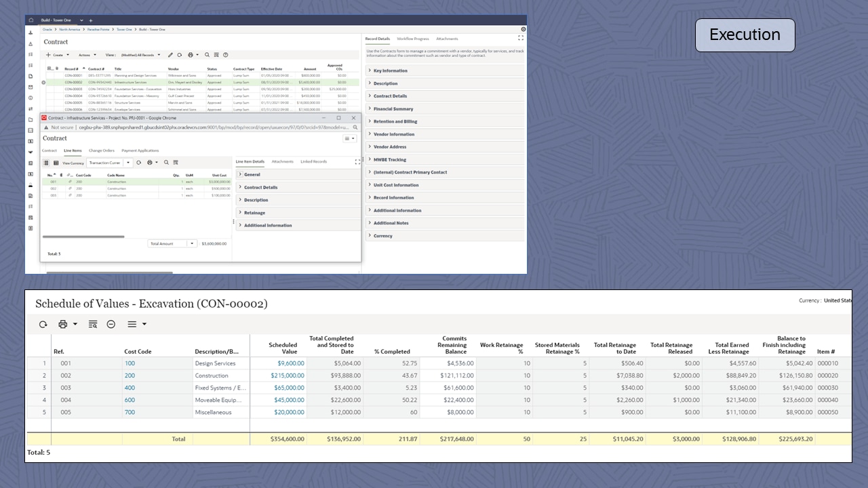
Task: Click the Execution button
Action: click(x=745, y=35)
